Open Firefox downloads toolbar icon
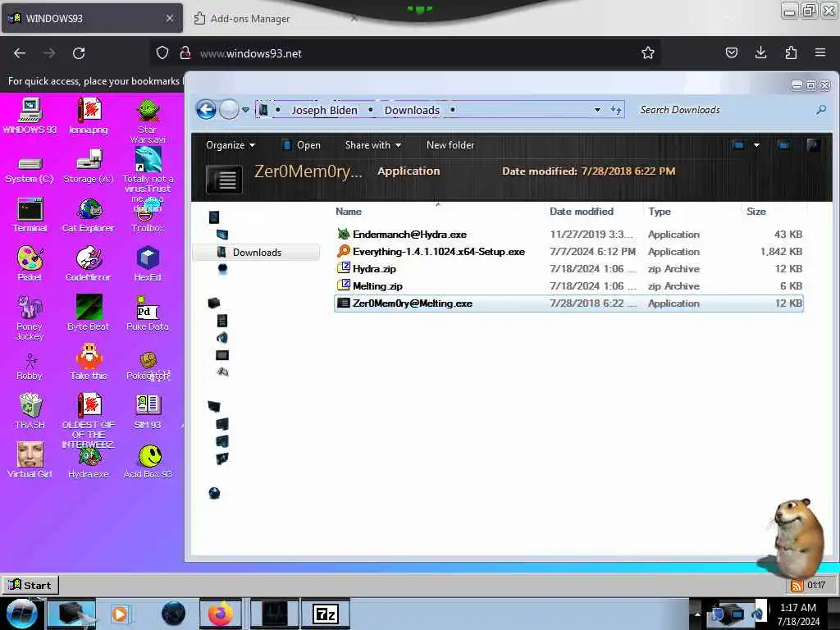This screenshot has width=840, height=630. click(x=760, y=52)
